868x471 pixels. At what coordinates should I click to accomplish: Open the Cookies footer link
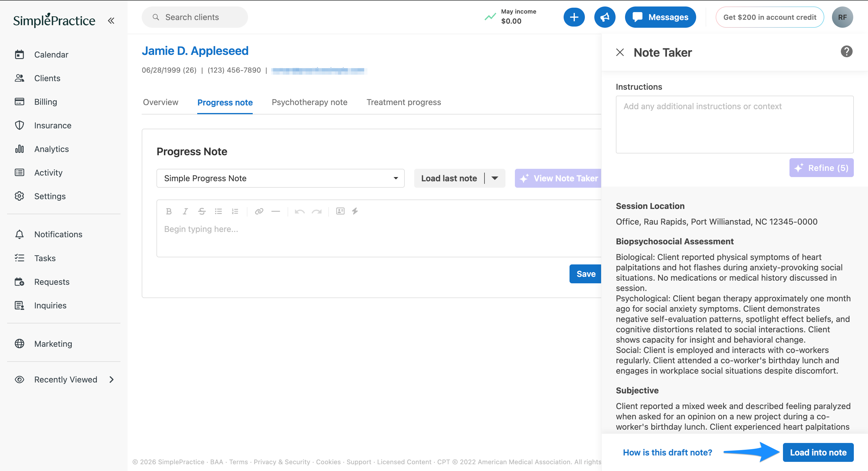(328, 462)
